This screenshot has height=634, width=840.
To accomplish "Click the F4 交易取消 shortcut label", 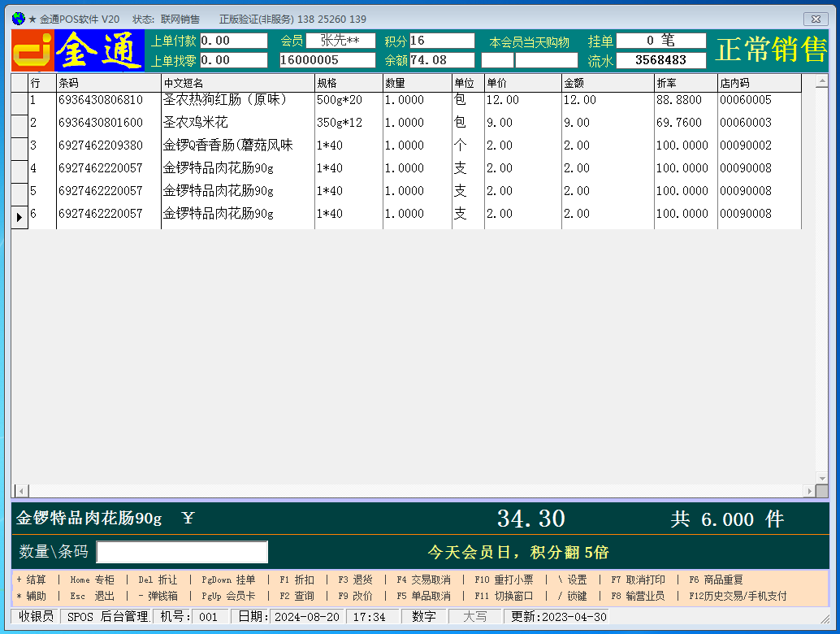I will (423, 580).
